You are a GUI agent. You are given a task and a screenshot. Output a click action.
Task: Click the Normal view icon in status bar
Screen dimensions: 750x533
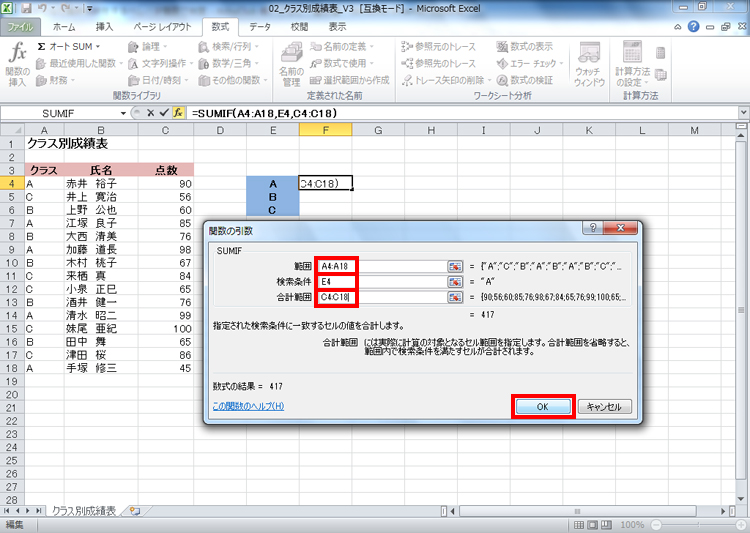pos(579,525)
